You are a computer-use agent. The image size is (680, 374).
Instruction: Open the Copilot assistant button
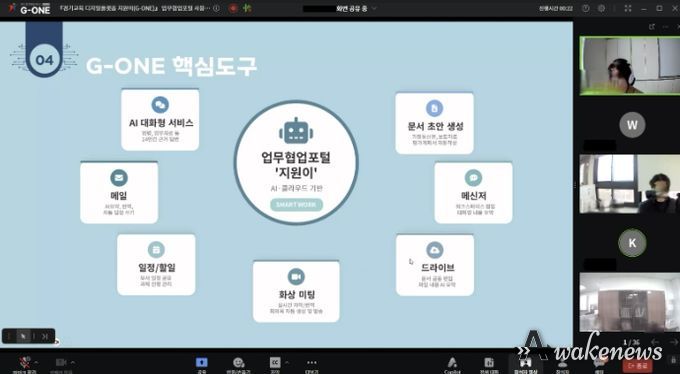[452, 362]
